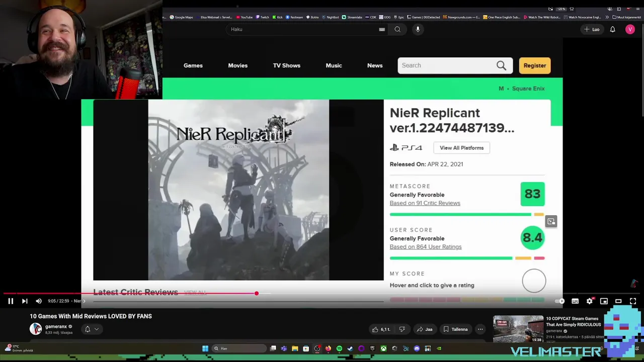Save the video with Tallenna
644x362 pixels.
tap(455, 329)
